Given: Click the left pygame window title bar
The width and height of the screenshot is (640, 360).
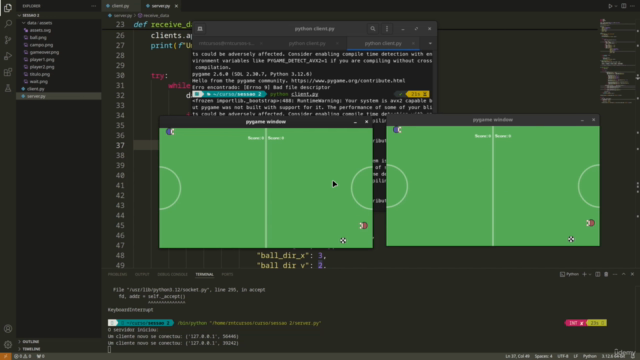Looking at the screenshot, I should click(266, 122).
